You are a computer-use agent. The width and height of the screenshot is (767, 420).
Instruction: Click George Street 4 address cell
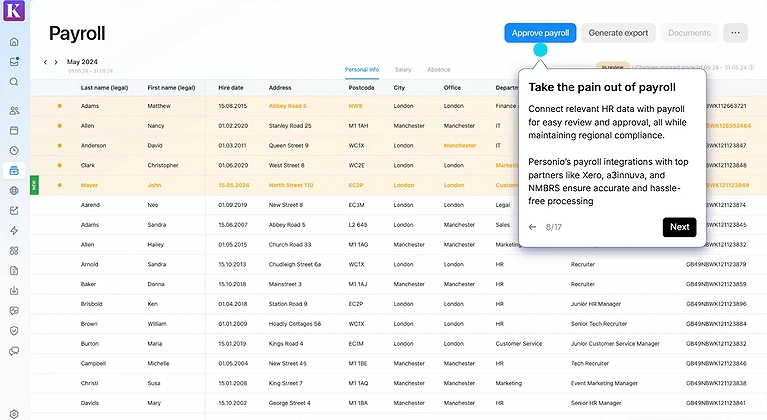pos(289,403)
